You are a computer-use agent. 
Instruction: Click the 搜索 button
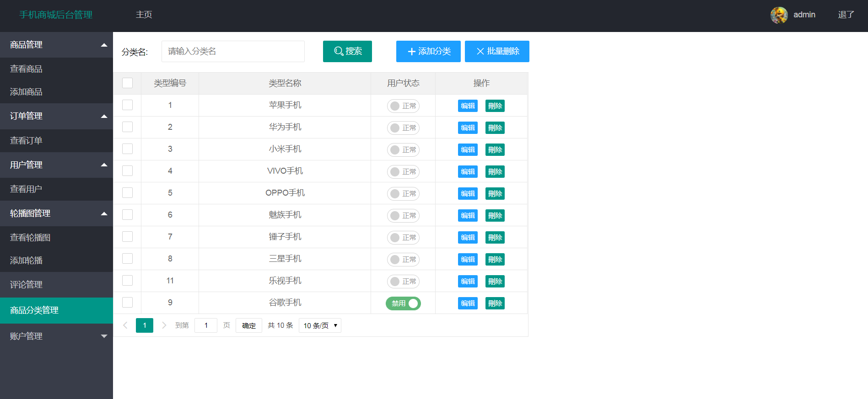point(347,51)
